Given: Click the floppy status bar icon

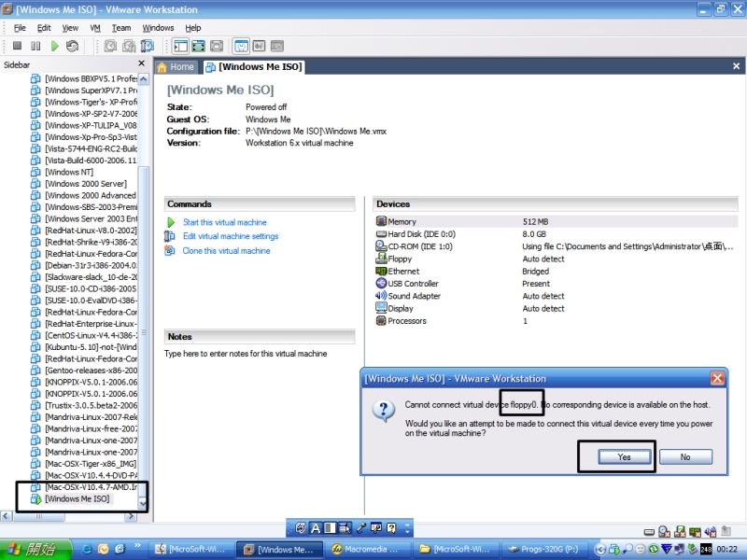Looking at the screenshot, I should [680, 531].
